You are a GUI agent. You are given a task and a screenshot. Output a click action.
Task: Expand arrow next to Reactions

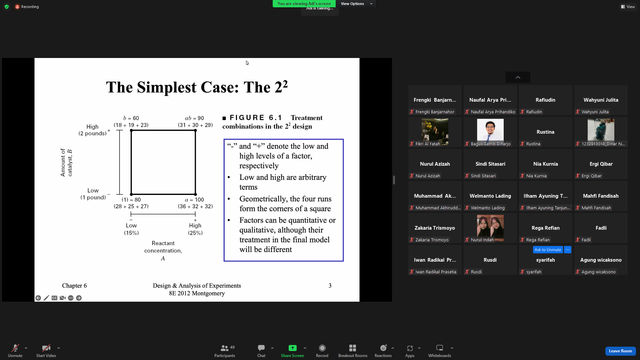coord(393,348)
